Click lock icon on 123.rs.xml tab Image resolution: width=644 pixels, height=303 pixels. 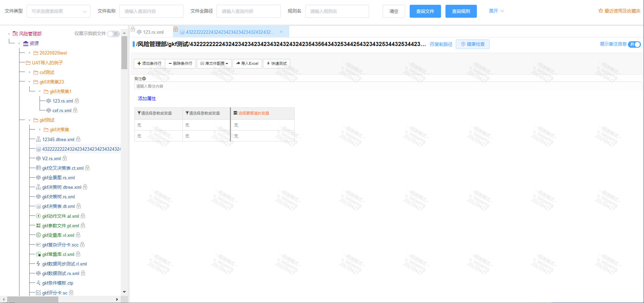point(133,29)
